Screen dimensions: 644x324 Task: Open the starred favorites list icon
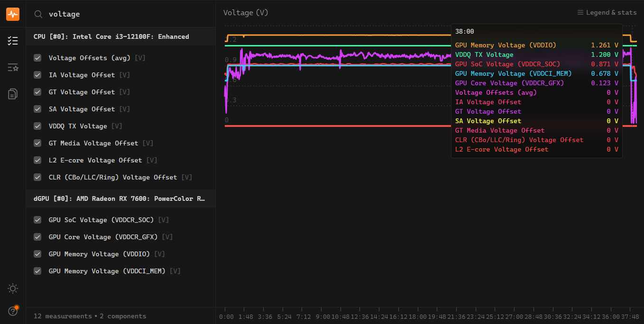(13, 67)
